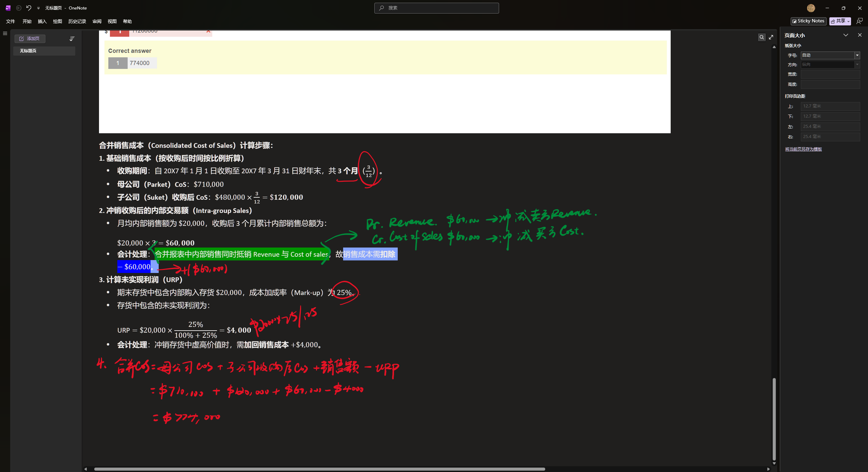Click the 774000 correct answer value
This screenshot has height=472, width=868.
pyautogui.click(x=139, y=63)
